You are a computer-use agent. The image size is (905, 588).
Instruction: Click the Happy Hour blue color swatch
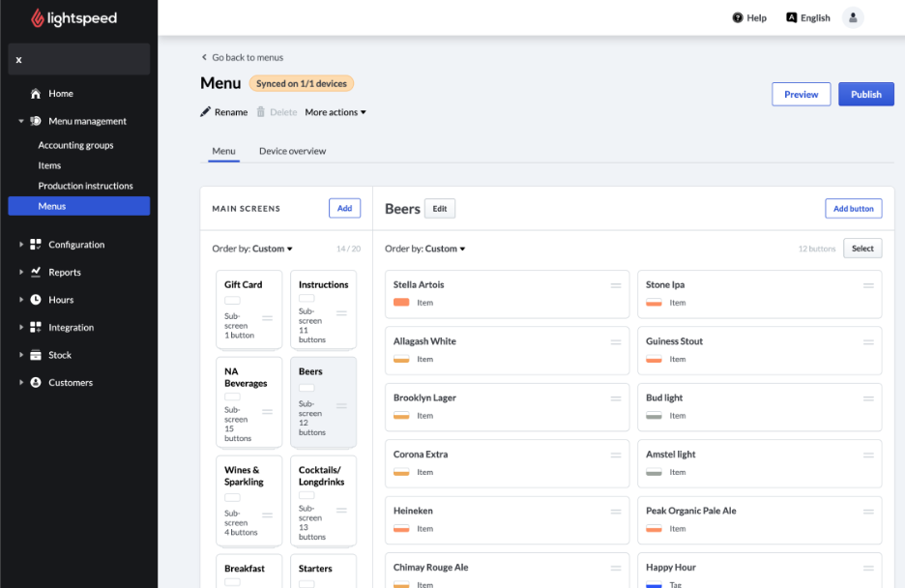[x=654, y=584]
